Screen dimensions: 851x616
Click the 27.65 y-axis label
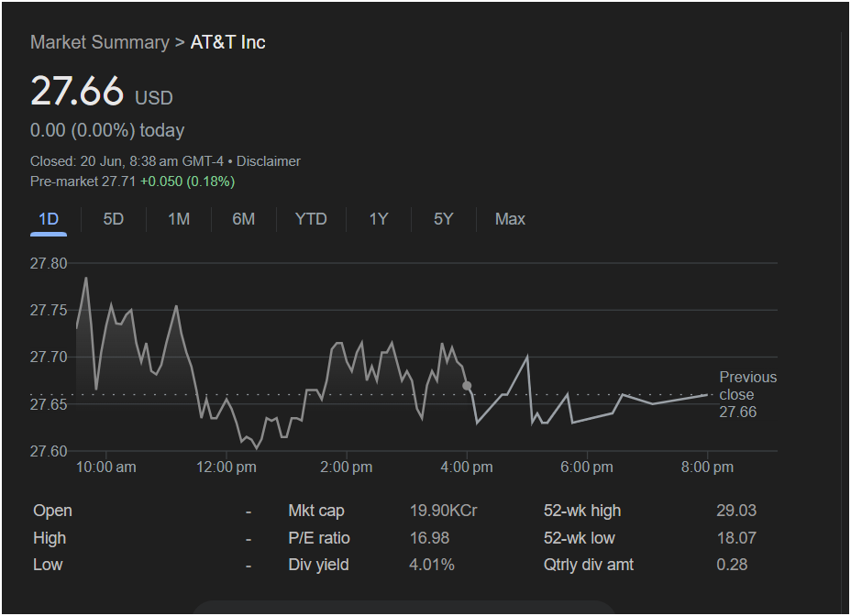49,404
